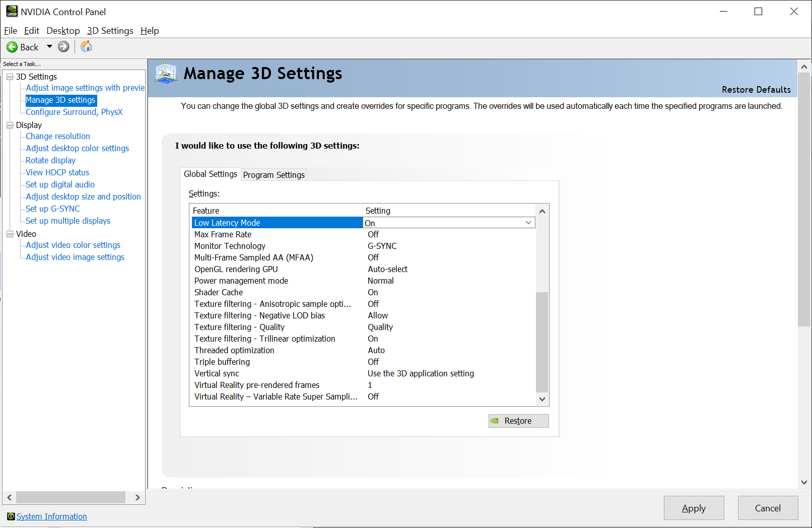Screen dimensions: 812x528
Task: Switch to the Program Settings tab
Action: coord(274,175)
